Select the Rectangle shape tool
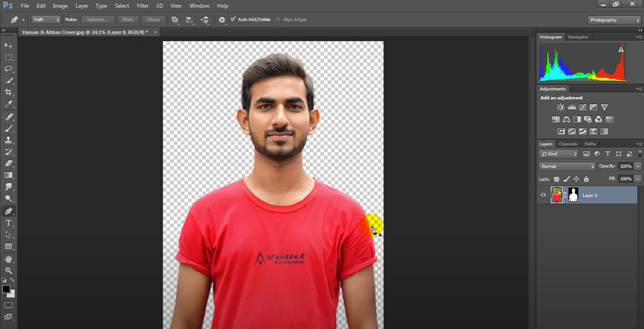The width and height of the screenshot is (644, 329). tap(9, 246)
